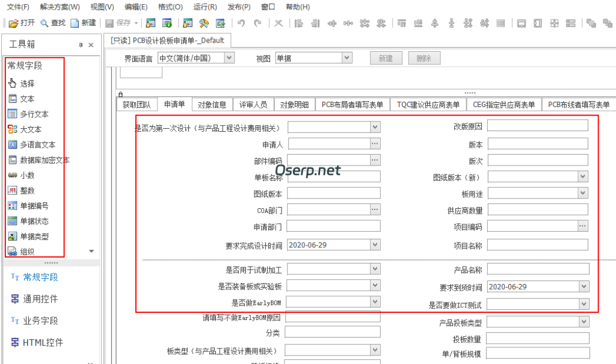Select the 多行文本 multiline text control

click(30, 114)
